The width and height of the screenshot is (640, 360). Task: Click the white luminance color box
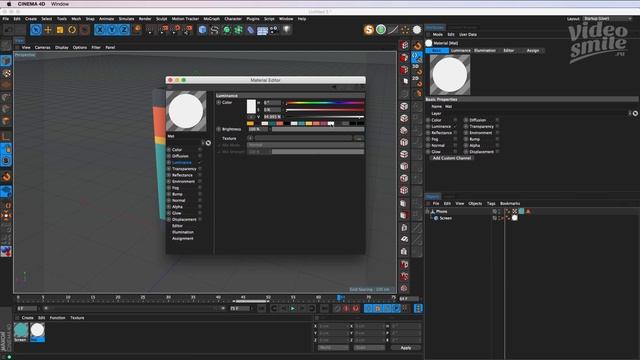coord(251,107)
